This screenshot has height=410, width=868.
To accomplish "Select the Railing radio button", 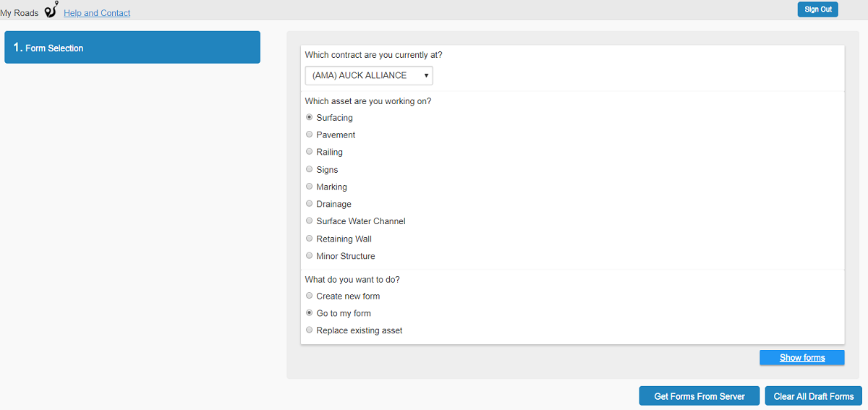I will [310, 152].
